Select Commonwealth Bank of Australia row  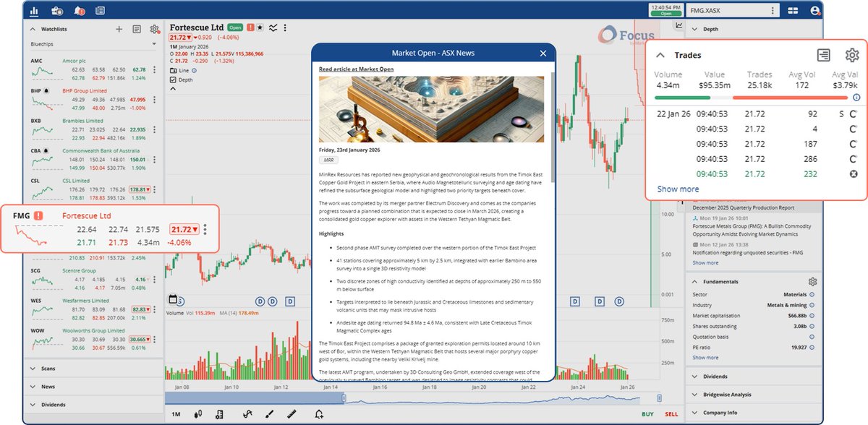click(94, 158)
